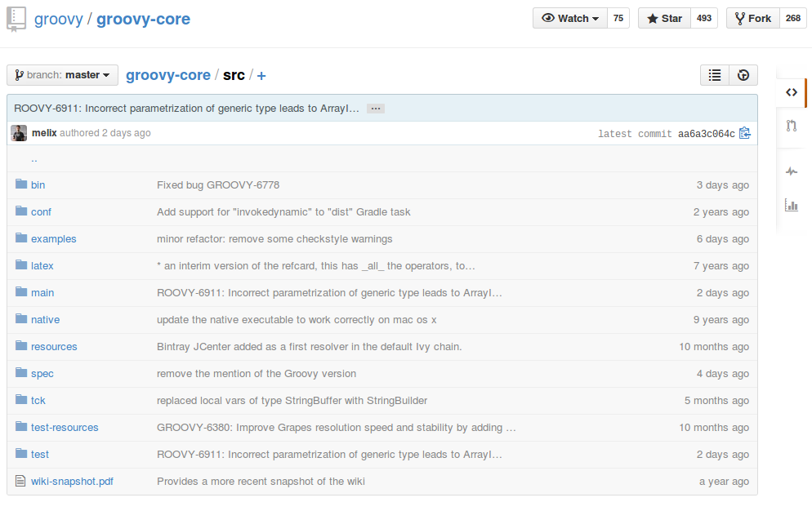Open Pull Requests from the right sidebar
The width and height of the screenshot is (812, 511).
pos(791,126)
